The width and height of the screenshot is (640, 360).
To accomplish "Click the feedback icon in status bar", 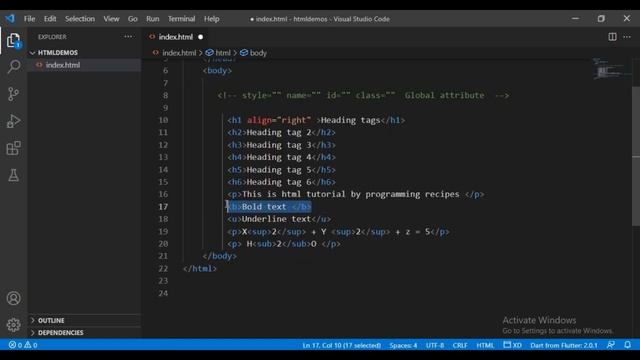I will tap(611, 345).
